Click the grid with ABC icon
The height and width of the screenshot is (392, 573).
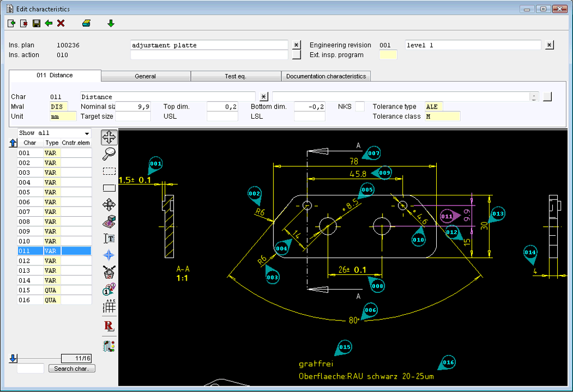click(109, 306)
